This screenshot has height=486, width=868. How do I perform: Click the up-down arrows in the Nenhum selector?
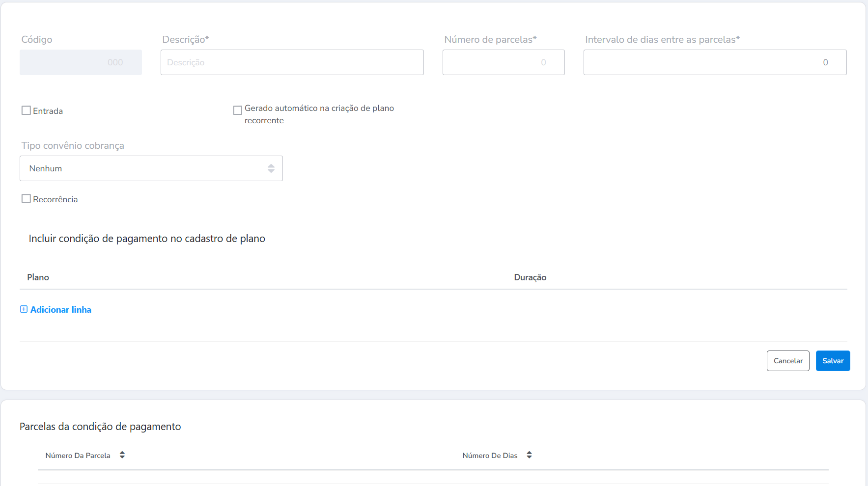(271, 168)
